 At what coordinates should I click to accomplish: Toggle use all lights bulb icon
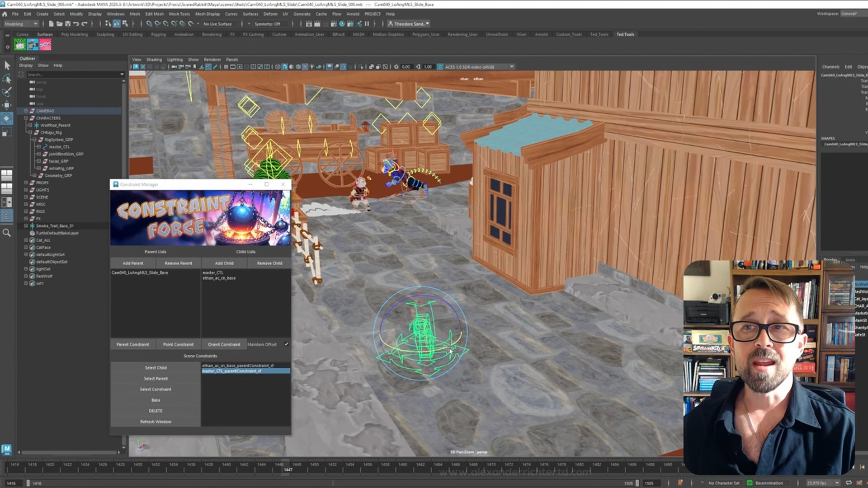[x=312, y=67]
